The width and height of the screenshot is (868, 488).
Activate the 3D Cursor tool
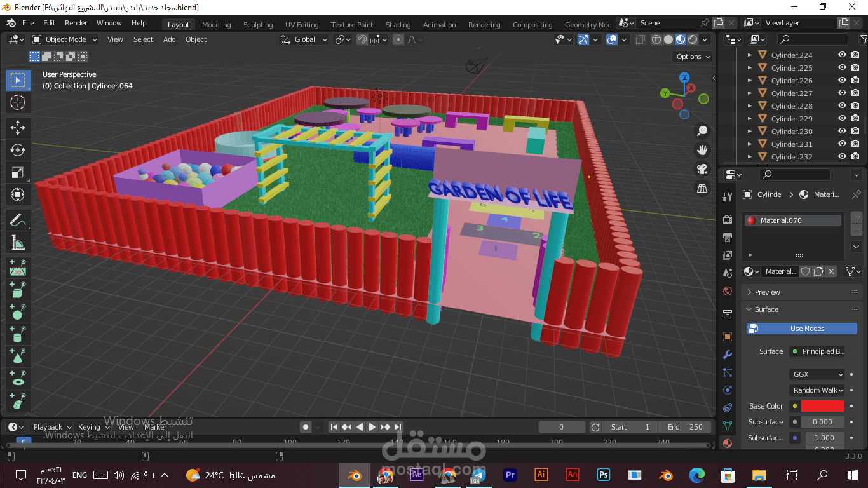[18, 102]
